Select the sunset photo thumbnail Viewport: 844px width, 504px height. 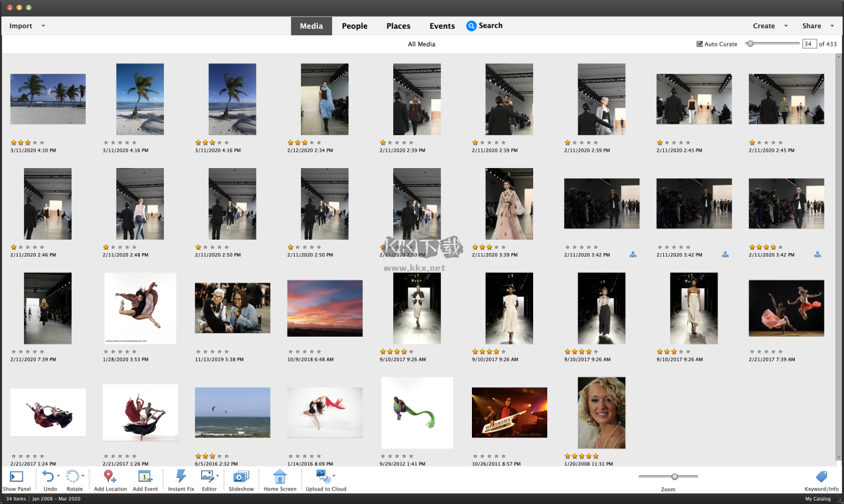pyautogui.click(x=325, y=308)
